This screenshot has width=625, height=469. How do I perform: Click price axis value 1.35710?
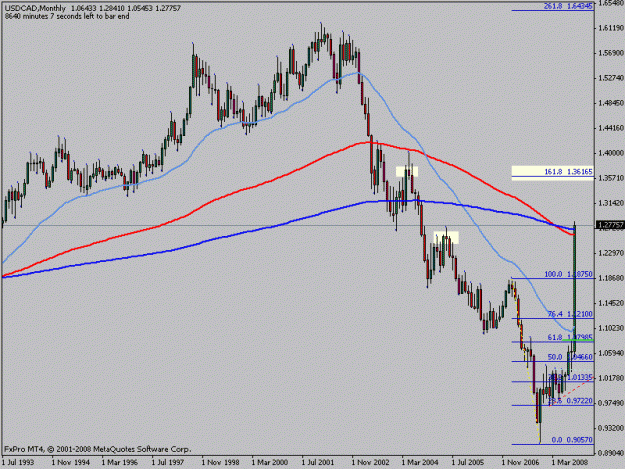[x=611, y=178]
